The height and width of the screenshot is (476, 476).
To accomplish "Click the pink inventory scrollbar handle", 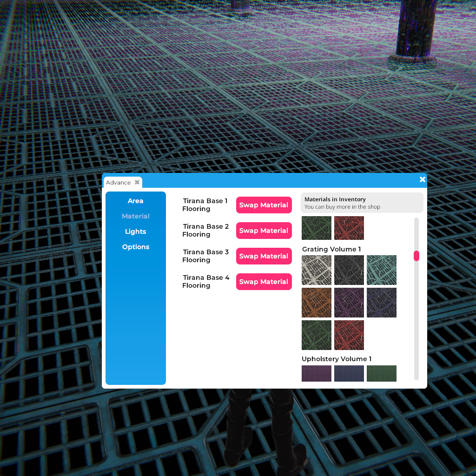I will (x=416, y=256).
